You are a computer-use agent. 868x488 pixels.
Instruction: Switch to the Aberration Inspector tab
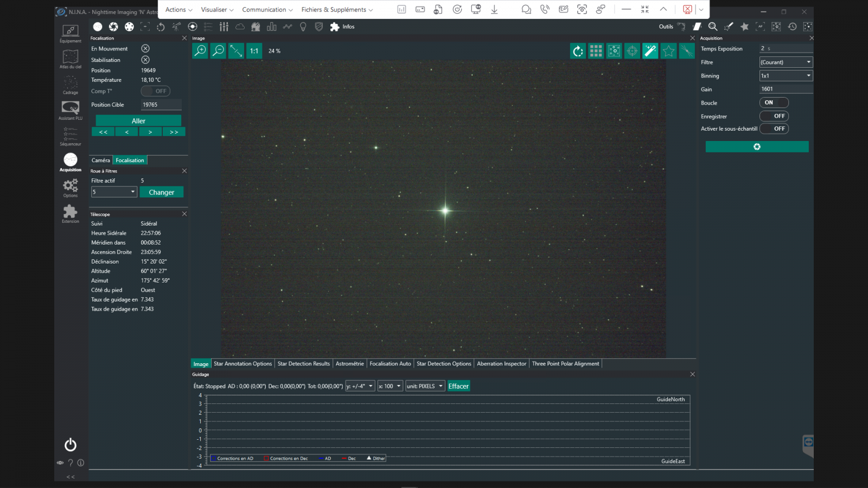(x=501, y=364)
